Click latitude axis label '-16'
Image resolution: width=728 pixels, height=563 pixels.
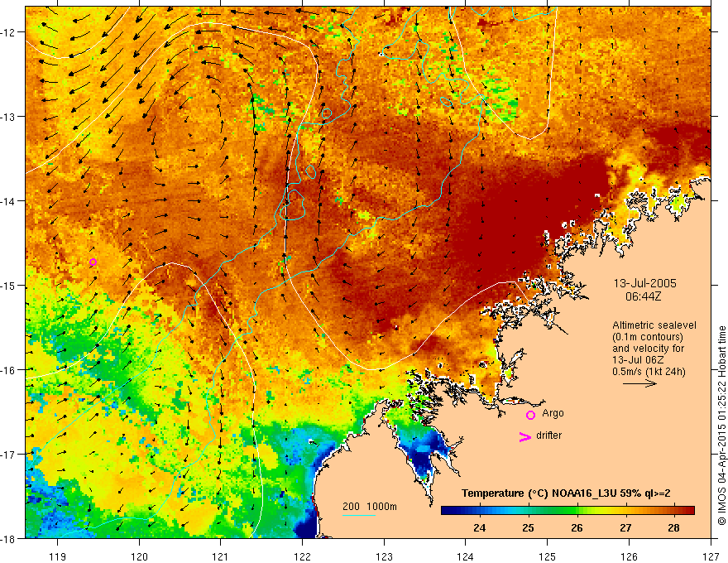click(x=9, y=370)
